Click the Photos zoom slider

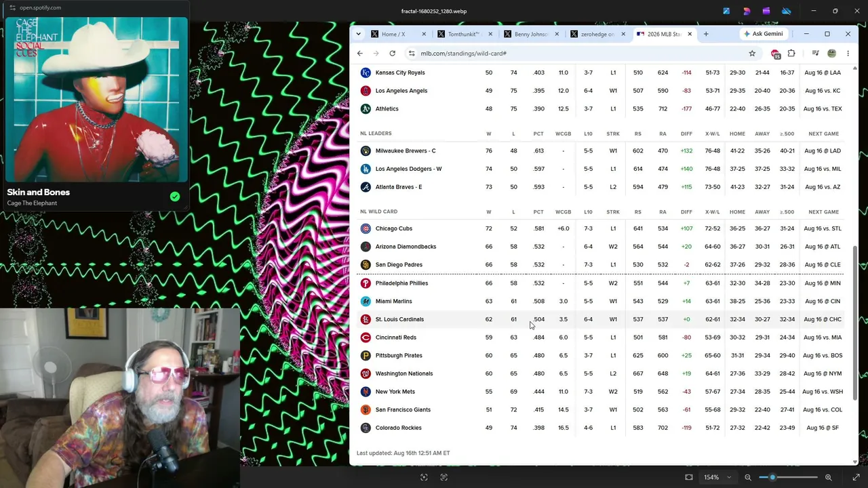click(x=788, y=477)
